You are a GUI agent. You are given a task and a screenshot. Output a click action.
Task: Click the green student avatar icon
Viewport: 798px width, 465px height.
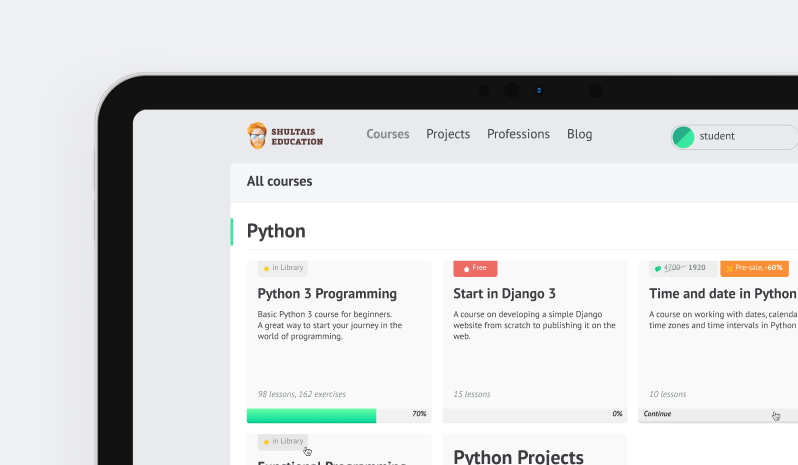[x=683, y=137]
